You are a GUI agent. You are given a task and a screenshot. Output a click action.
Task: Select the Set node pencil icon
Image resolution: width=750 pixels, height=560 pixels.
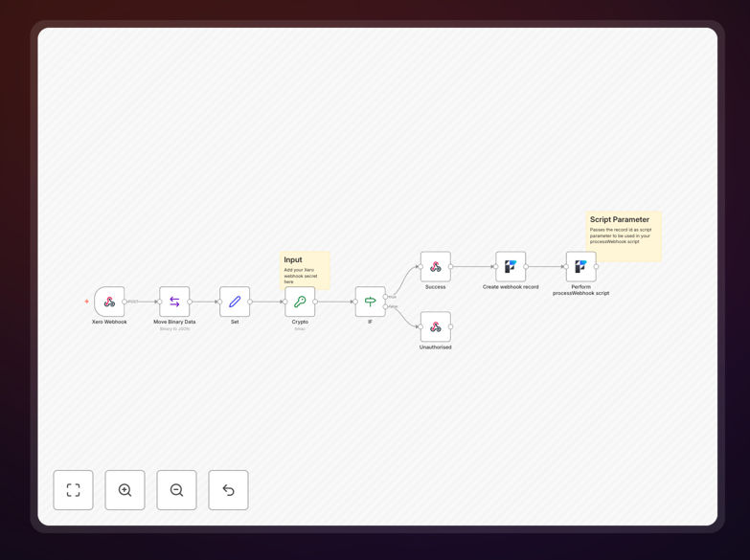point(235,302)
